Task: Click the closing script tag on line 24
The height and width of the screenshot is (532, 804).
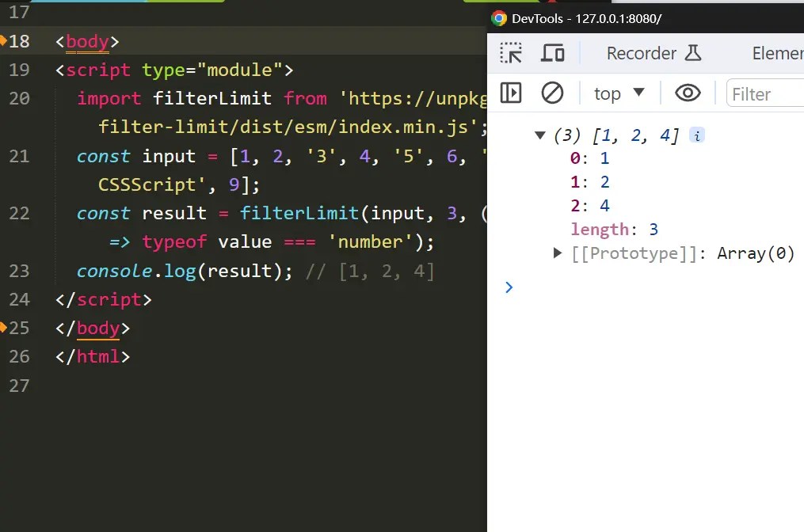Action: pyautogui.click(x=104, y=299)
